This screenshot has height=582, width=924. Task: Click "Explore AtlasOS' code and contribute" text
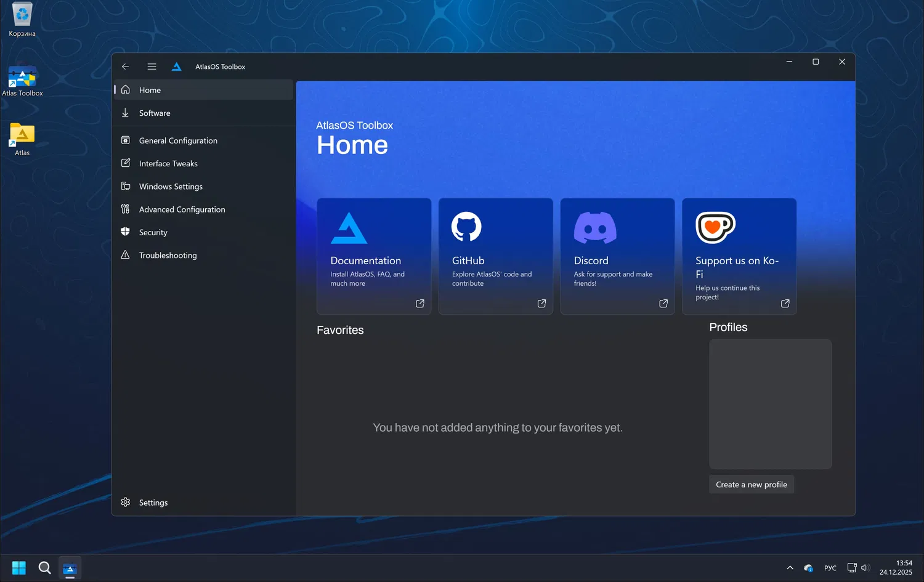(x=492, y=279)
